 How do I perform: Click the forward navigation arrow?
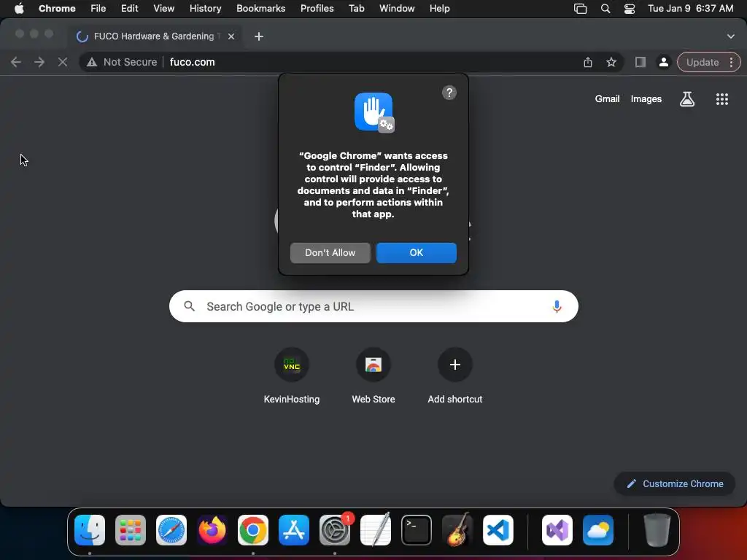(39, 63)
